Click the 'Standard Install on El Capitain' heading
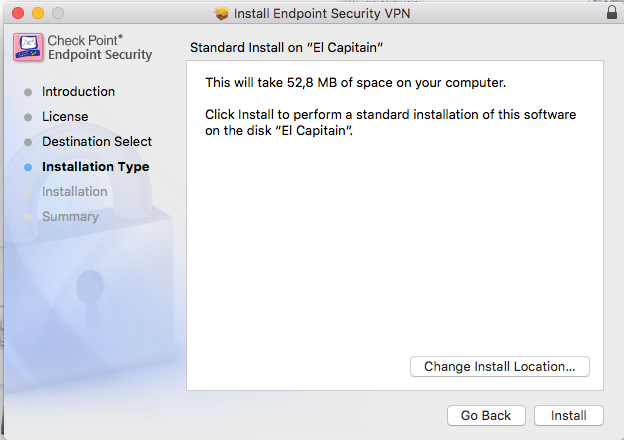The width and height of the screenshot is (624, 440). (x=287, y=48)
